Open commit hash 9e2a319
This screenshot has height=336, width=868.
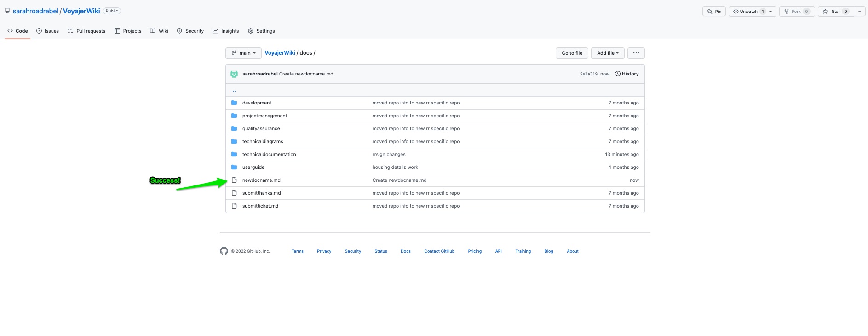click(x=588, y=74)
